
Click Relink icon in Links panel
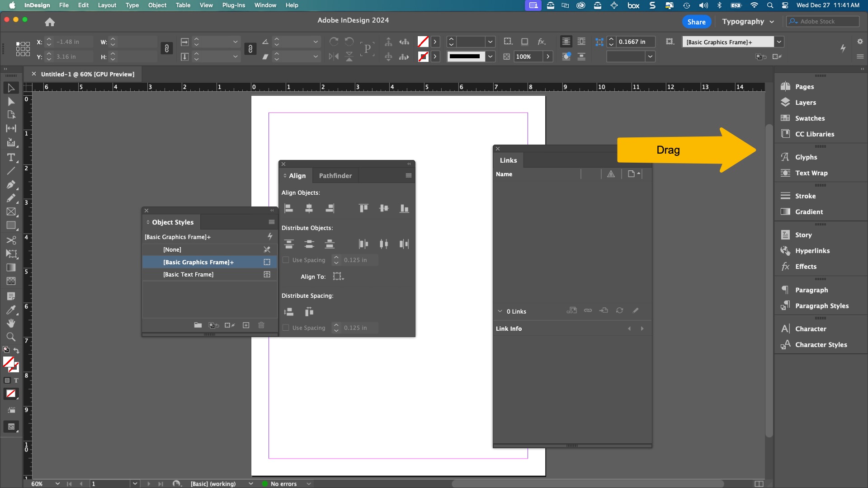pos(588,310)
